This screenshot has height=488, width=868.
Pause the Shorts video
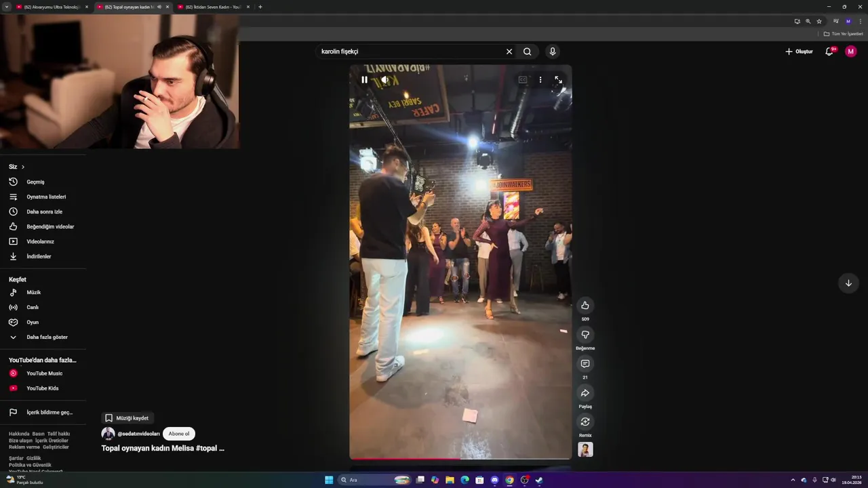pos(364,79)
